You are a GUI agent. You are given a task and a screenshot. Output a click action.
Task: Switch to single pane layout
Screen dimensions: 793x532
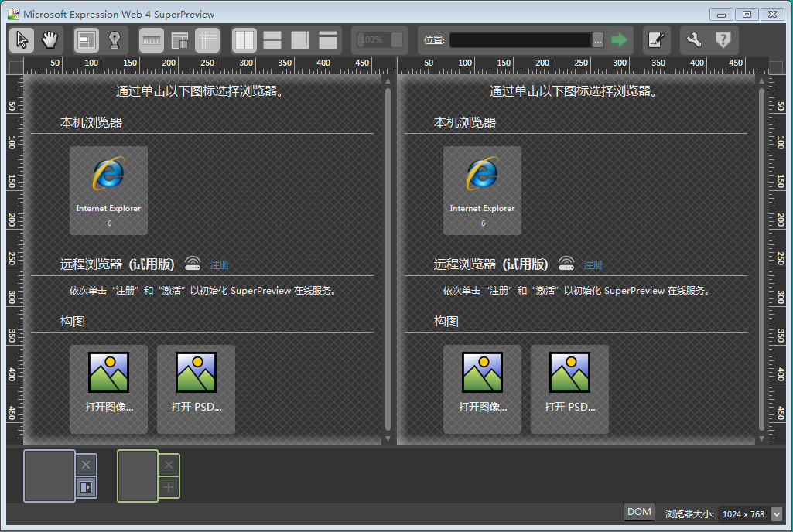(x=328, y=39)
